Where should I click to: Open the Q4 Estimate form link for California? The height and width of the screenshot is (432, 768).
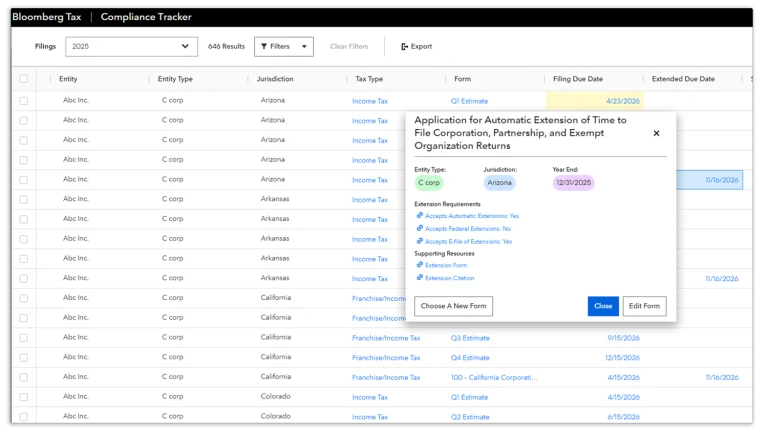(x=470, y=358)
